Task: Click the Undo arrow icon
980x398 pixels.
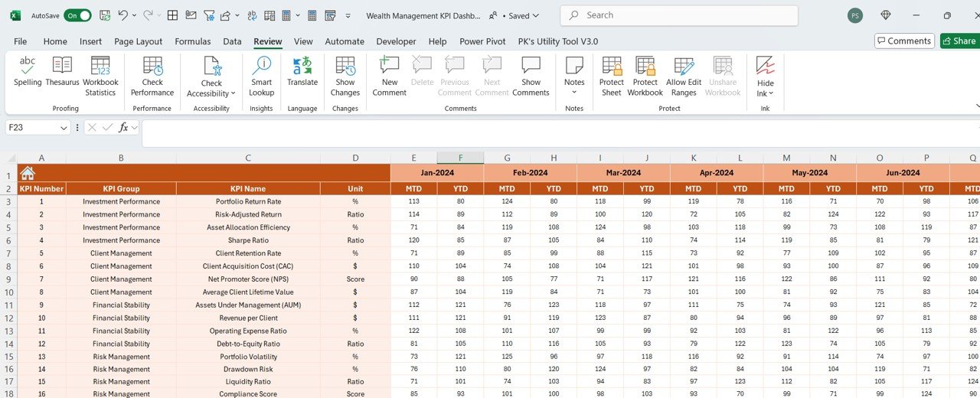Action: (x=122, y=15)
